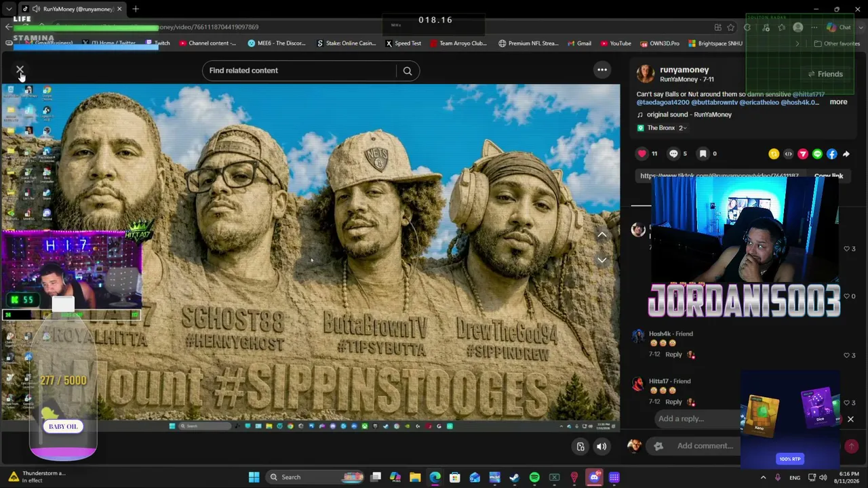Mute the video sound
Viewport: 868px width, 488px height.
(x=601, y=446)
